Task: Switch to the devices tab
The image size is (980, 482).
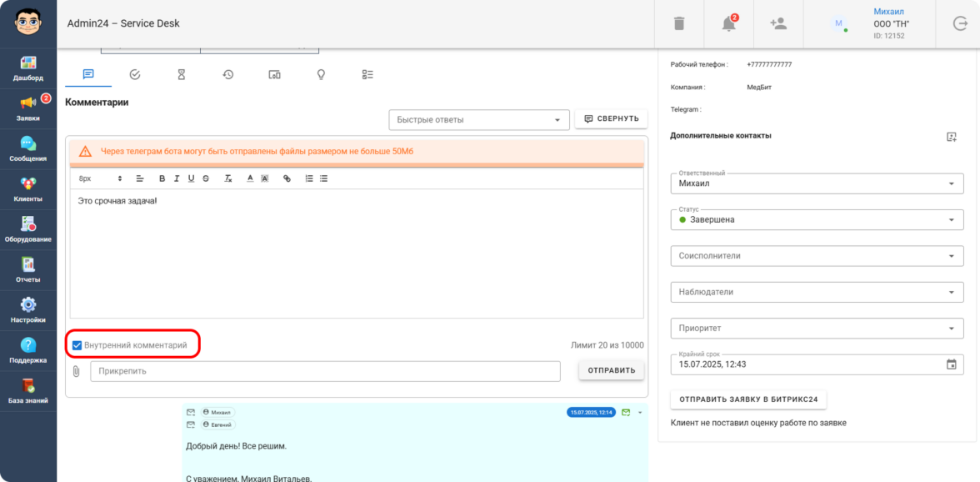Action: tap(274, 74)
